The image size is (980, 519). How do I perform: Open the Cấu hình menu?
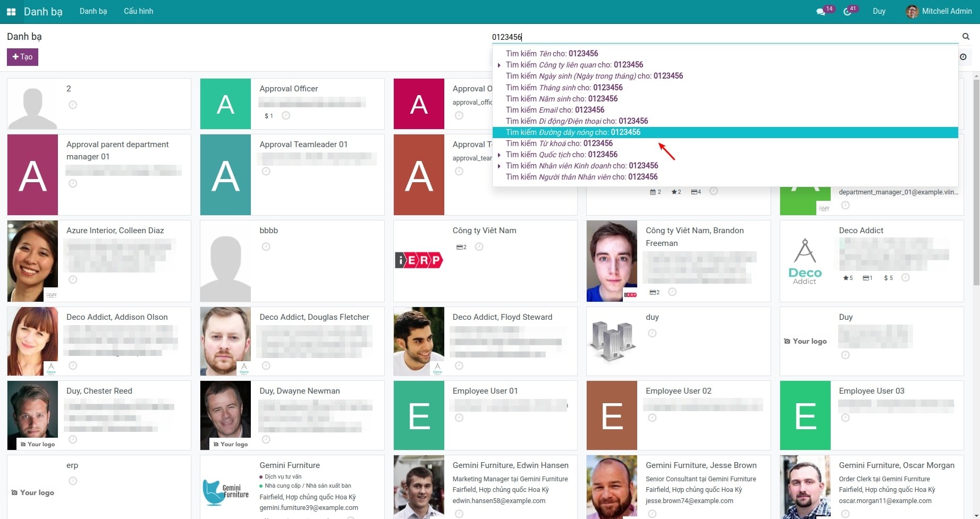click(x=138, y=11)
